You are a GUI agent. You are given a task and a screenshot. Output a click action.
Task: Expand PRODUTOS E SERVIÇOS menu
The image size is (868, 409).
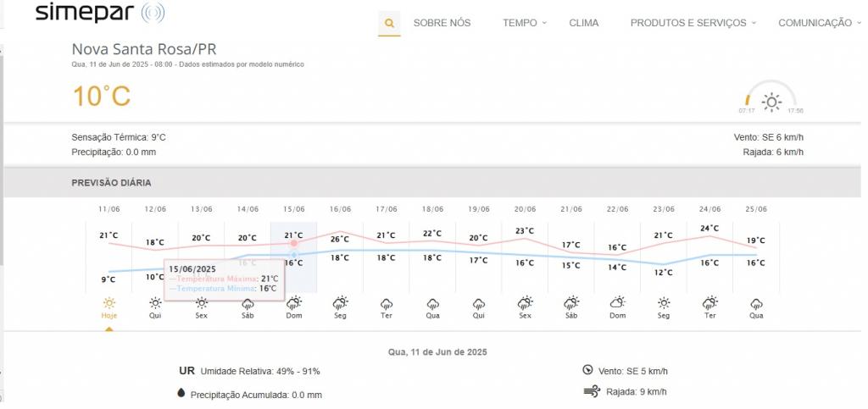(693, 23)
